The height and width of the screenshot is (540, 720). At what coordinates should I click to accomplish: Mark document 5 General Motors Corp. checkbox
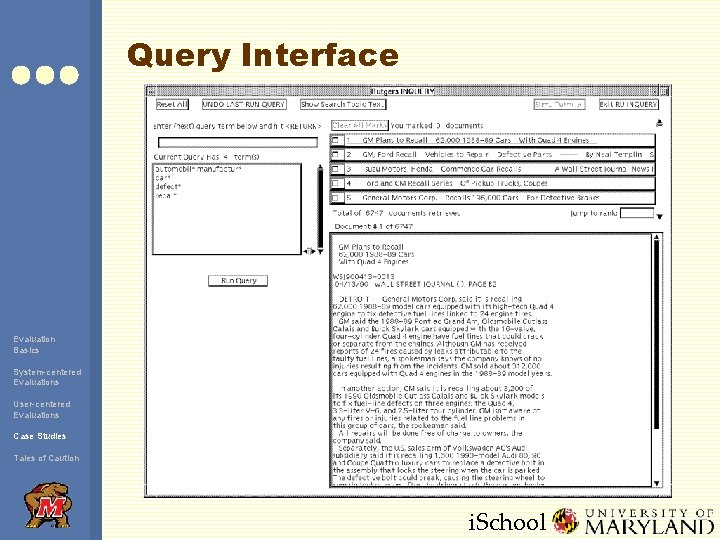[336, 198]
